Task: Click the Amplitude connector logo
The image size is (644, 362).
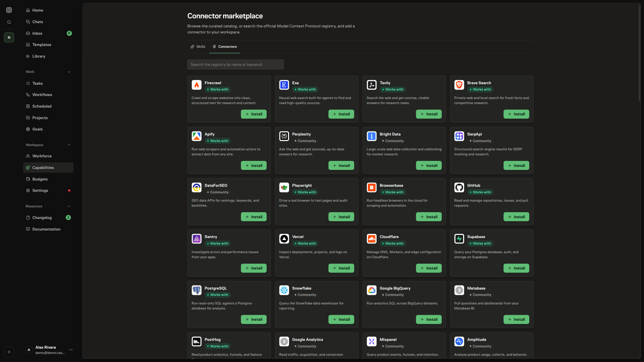Action: [x=459, y=342]
